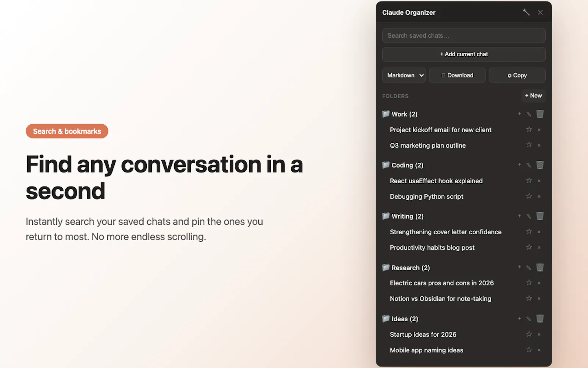Star the Startup ideas for 2026 chat
This screenshot has height=368, width=588.
(529, 334)
